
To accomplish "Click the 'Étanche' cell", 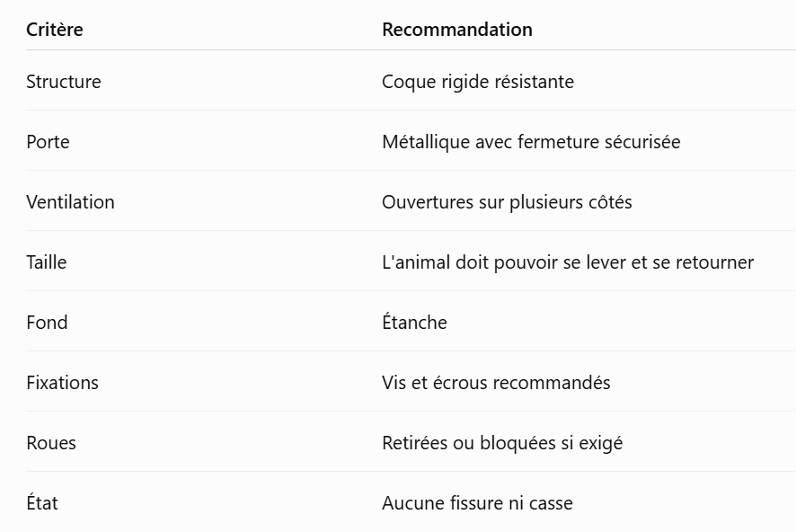I will [414, 322].
